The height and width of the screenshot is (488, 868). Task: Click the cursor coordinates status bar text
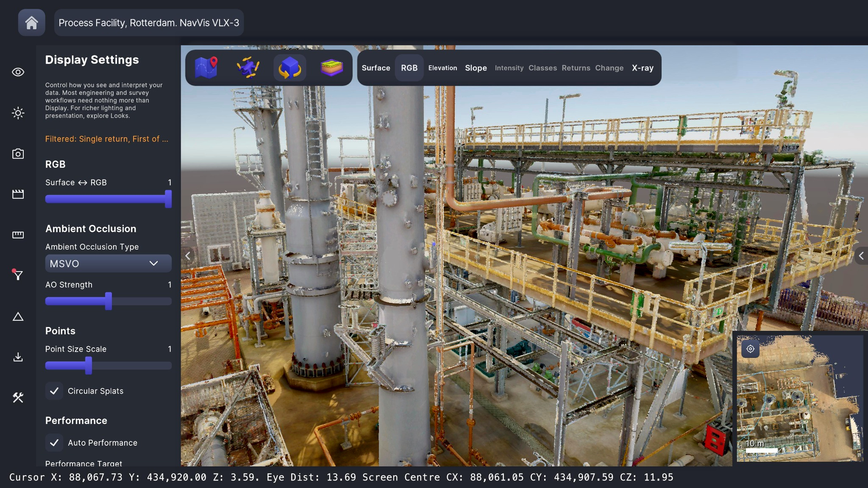(341, 477)
